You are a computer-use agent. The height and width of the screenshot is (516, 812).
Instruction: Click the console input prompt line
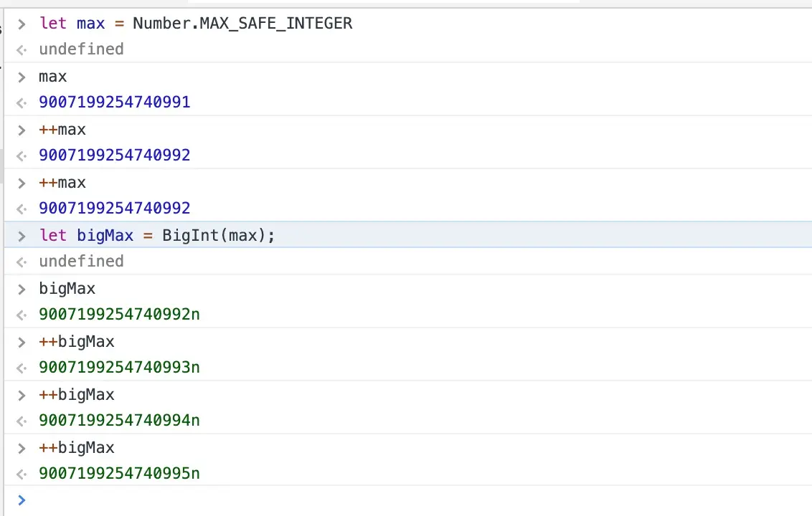point(408,500)
